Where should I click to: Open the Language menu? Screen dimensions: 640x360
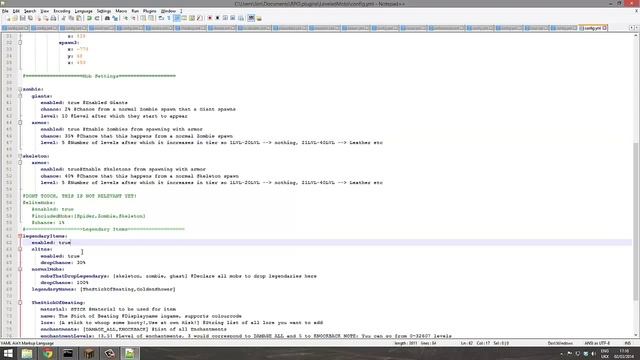click(84, 11)
